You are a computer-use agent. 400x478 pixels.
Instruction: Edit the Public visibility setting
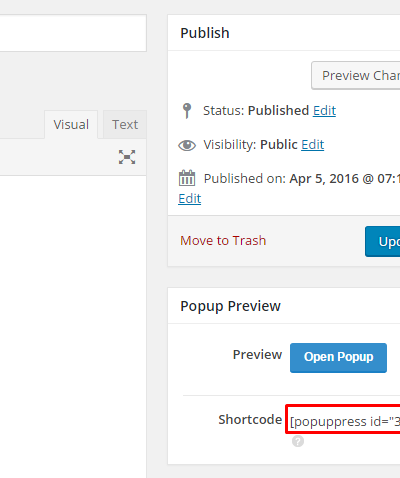pos(313,145)
